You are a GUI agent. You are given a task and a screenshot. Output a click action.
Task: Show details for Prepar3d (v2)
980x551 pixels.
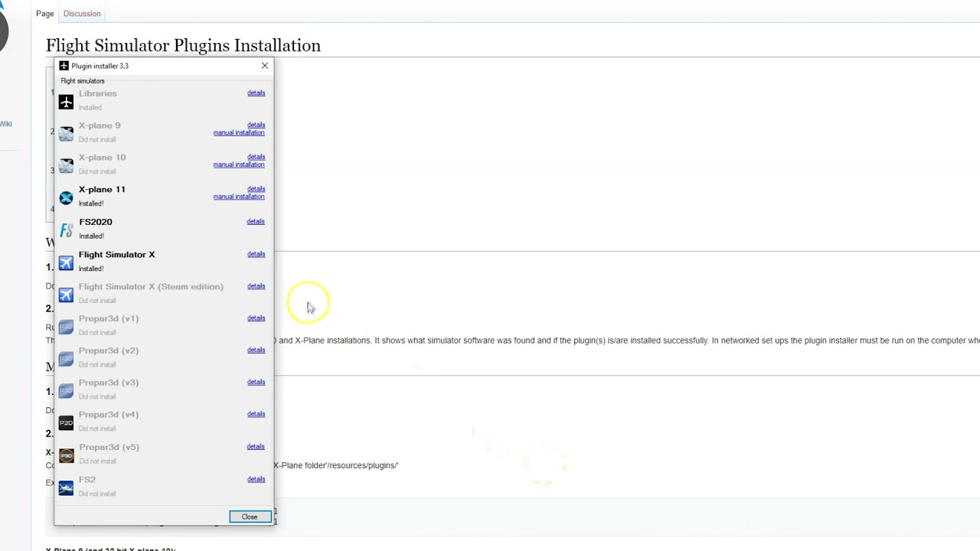tap(256, 350)
